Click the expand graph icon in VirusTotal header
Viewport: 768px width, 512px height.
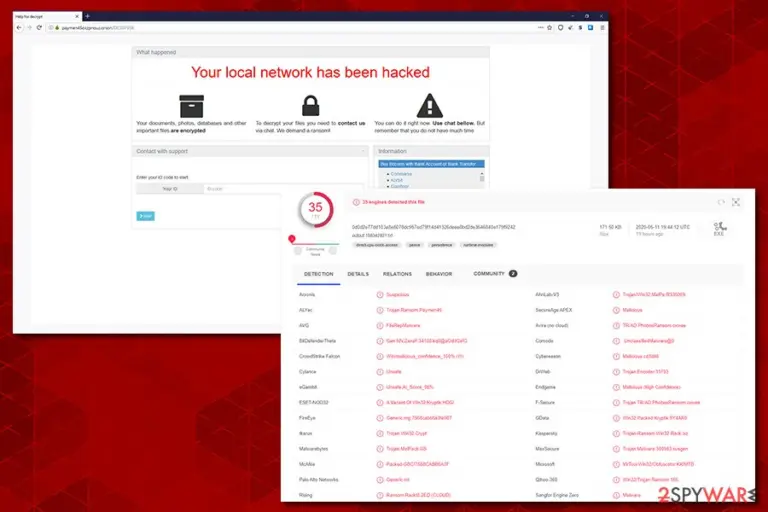(736, 202)
